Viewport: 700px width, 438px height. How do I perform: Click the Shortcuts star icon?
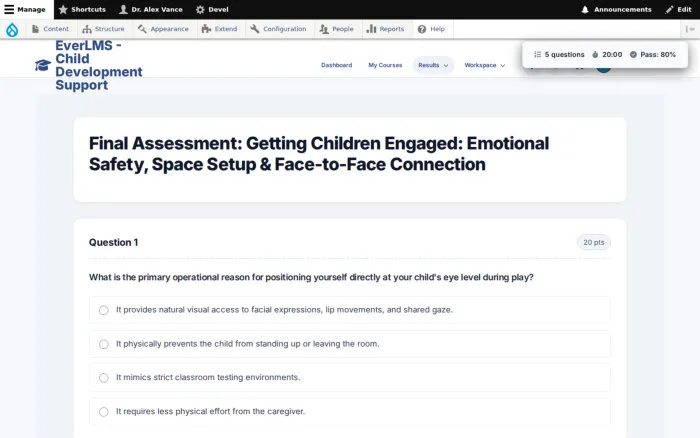click(63, 9)
